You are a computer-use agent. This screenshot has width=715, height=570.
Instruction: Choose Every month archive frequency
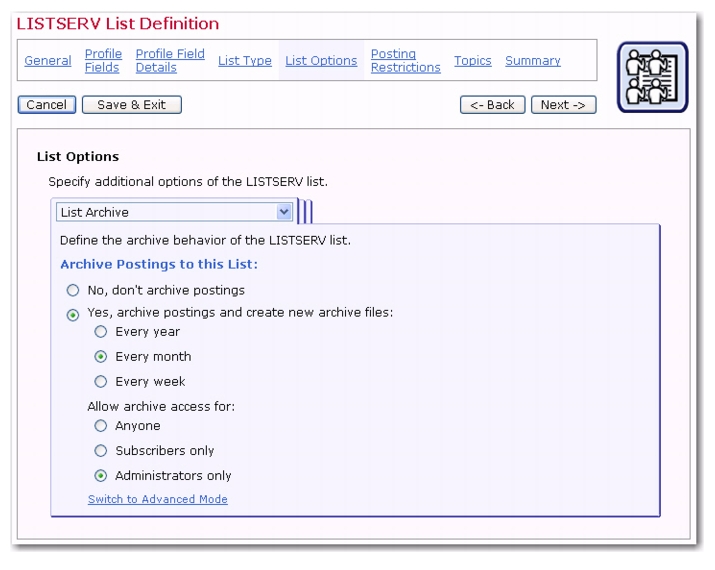101,357
